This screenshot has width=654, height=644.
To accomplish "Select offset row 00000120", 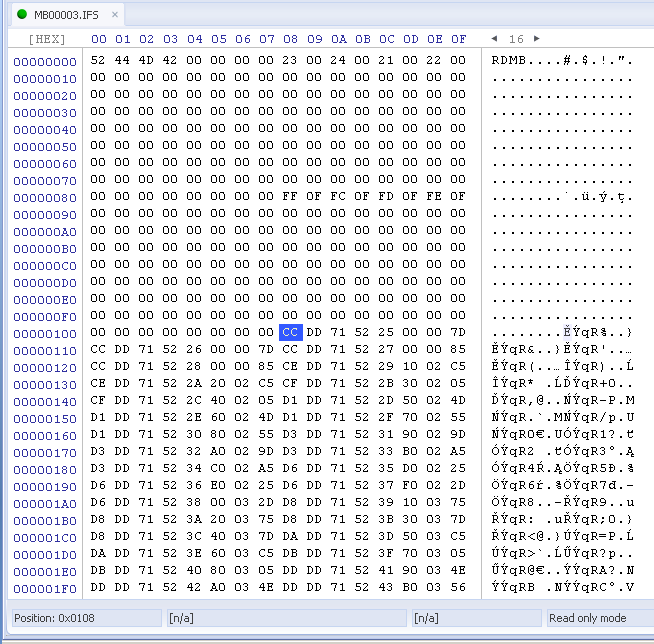I will tap(45, 368).
